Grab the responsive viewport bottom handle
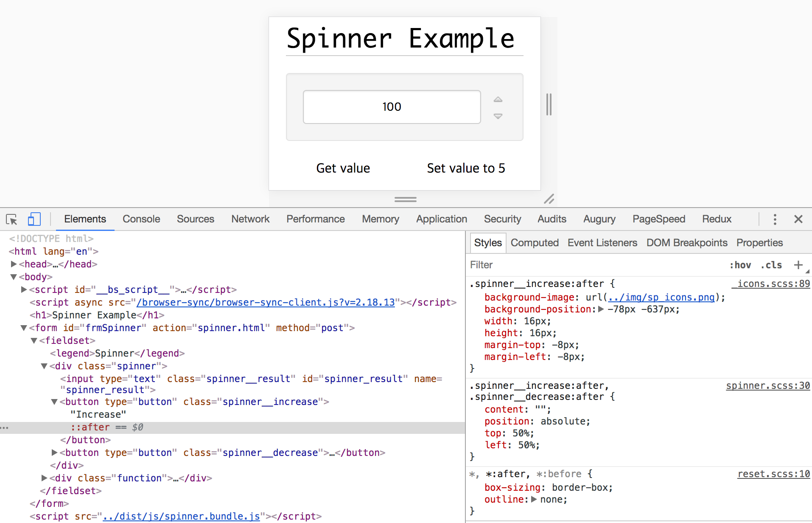The image size is (812, 523). click(406, 199)
